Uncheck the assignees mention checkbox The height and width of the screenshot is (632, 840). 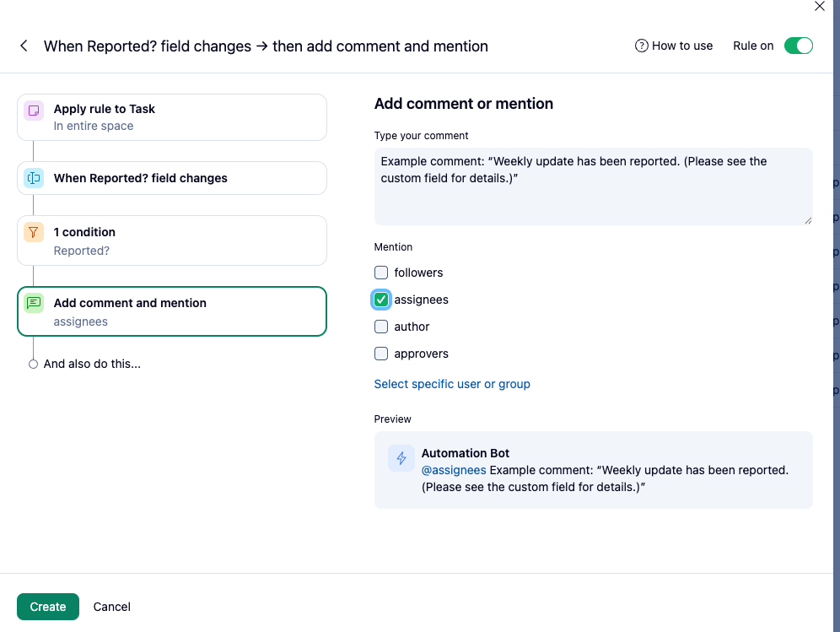(x=381, y=300)
